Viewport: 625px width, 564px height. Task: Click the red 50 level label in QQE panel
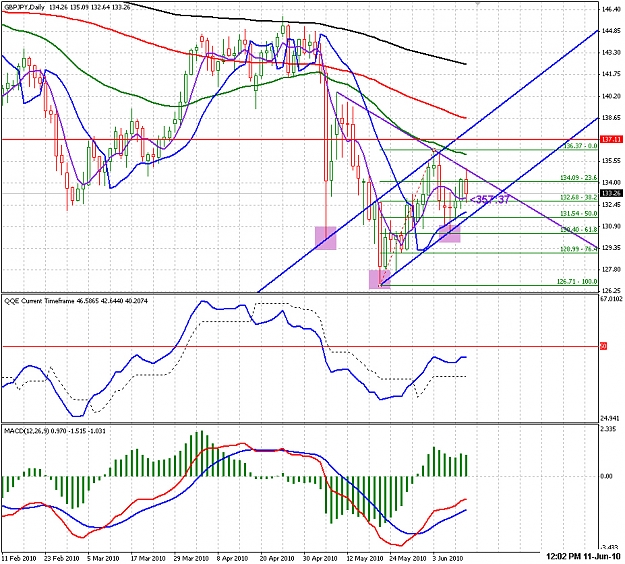point(603,347)
